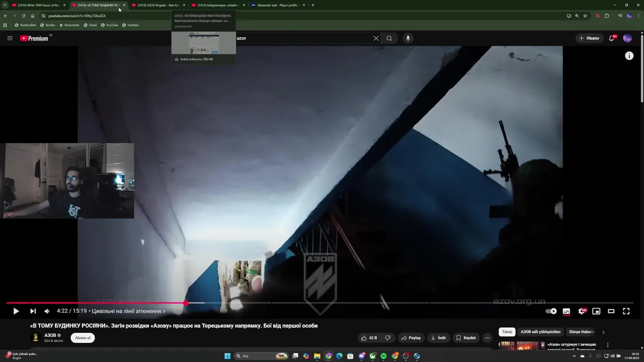This screenshot has width=644, height=362.
Task: Open Windows Start menu
Action: coord(227,356)
